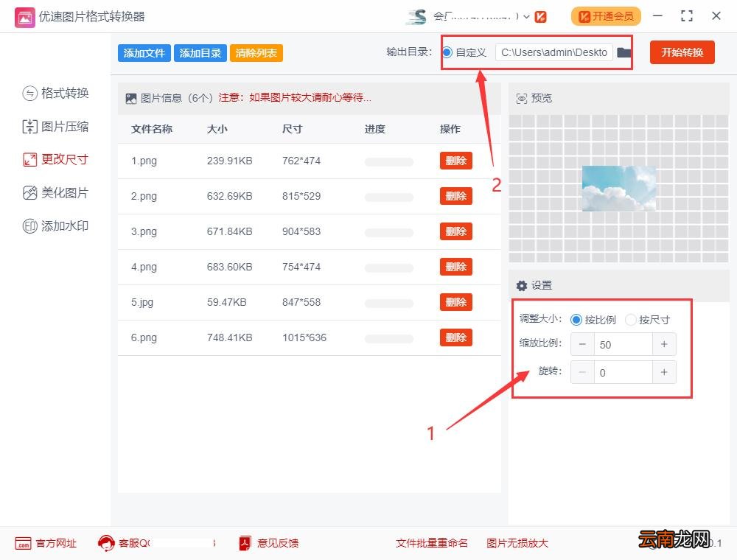The image size is (737, 560).
Task: Toggle the fullscreen window icon
Action: [687, 16]
